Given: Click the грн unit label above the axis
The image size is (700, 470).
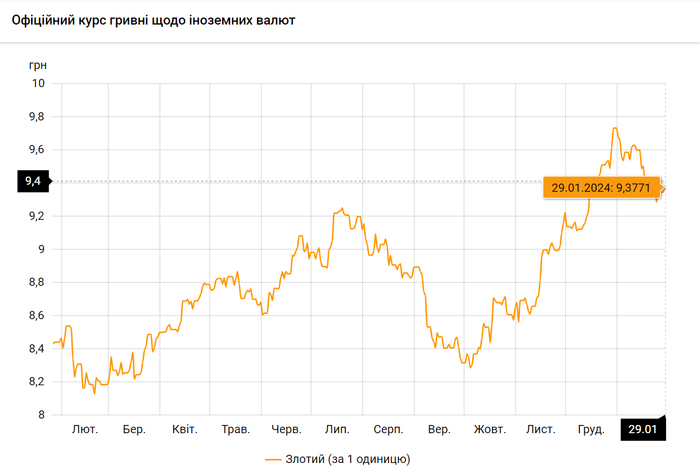Looking at the screenshot, I should click(38, 64).
